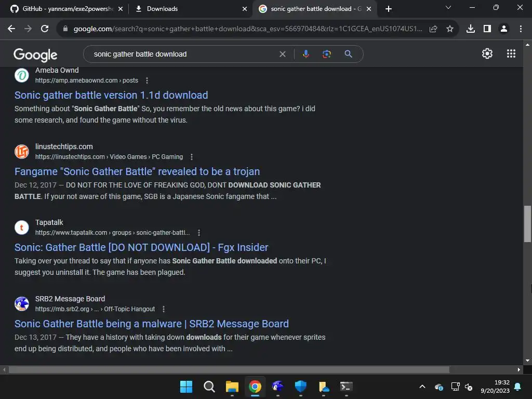Open volume muted tray icon

469,387
